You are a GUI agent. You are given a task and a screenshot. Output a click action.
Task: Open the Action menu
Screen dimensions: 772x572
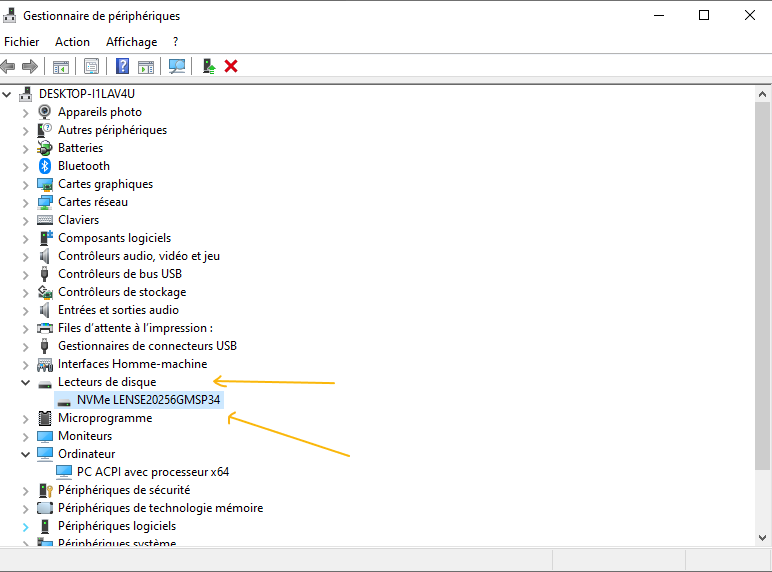tap(72, 42)
